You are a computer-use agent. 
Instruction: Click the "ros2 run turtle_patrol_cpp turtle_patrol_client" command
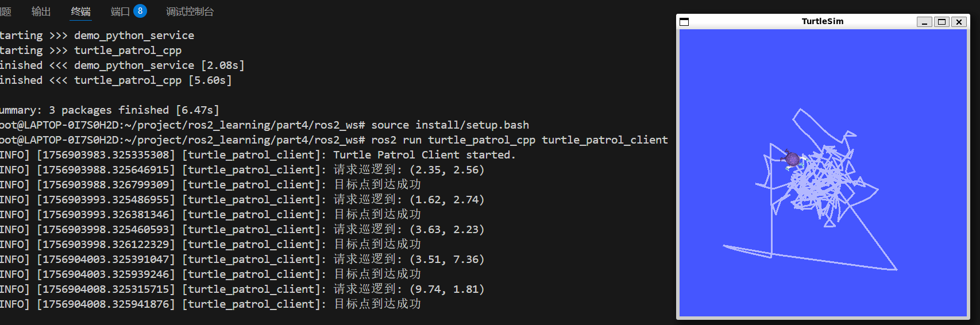(519, 140)
